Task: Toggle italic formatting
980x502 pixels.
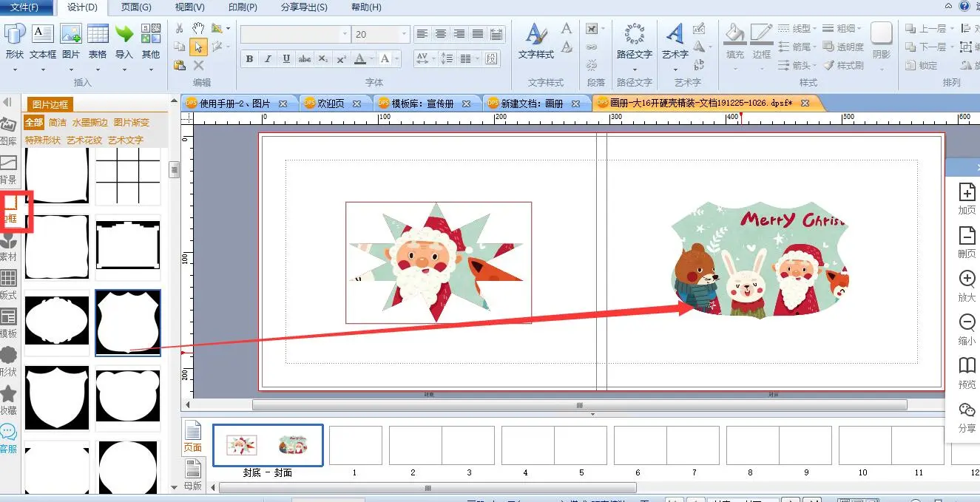Action: [268, 59]
